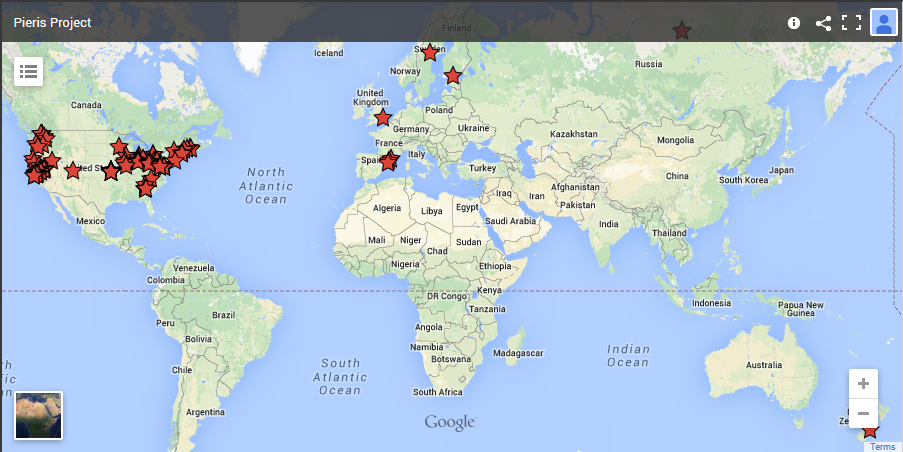Select the star marker in Spain
Screen dimensions: 903x452
tap(389, 161)
